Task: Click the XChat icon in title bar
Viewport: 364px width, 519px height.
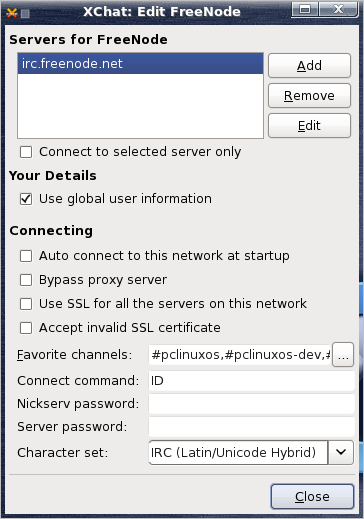Action: tap(12, 13)
